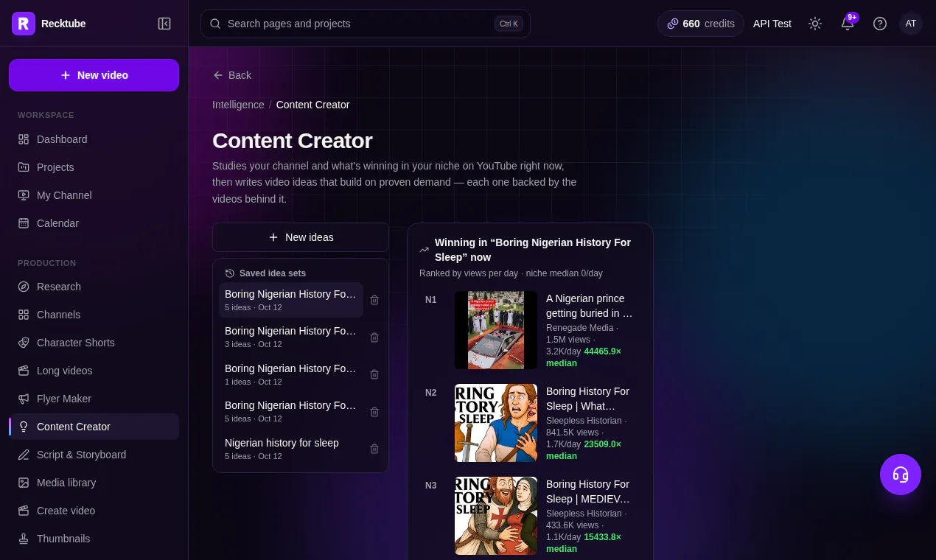Click the Media library image icon

pyautogui.click(x=24, y=483)
